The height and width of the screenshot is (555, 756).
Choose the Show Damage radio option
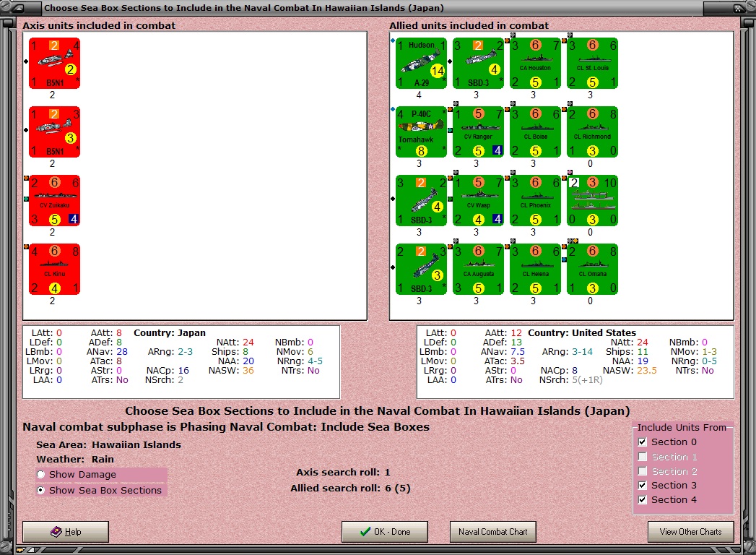pyautogui.click(x=41, y=474)
